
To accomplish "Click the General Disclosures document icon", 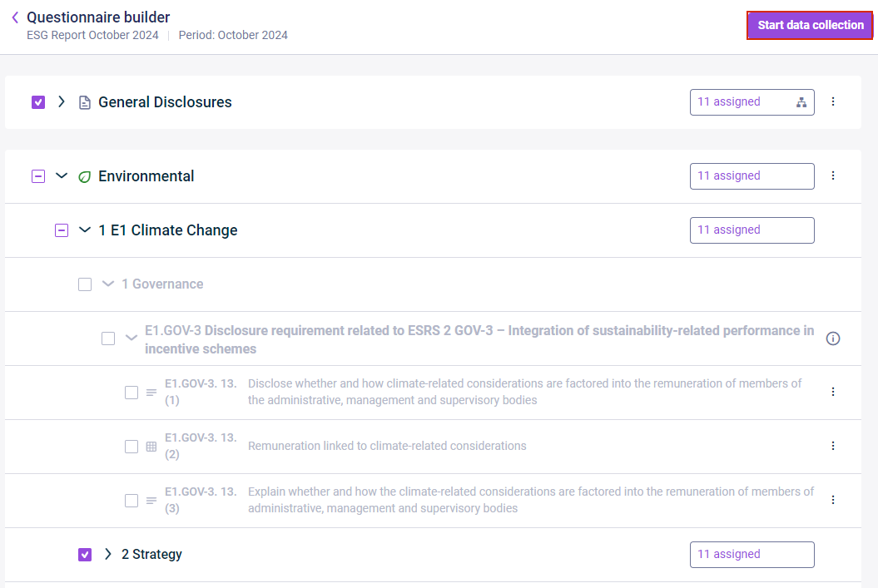I will 85,102.
